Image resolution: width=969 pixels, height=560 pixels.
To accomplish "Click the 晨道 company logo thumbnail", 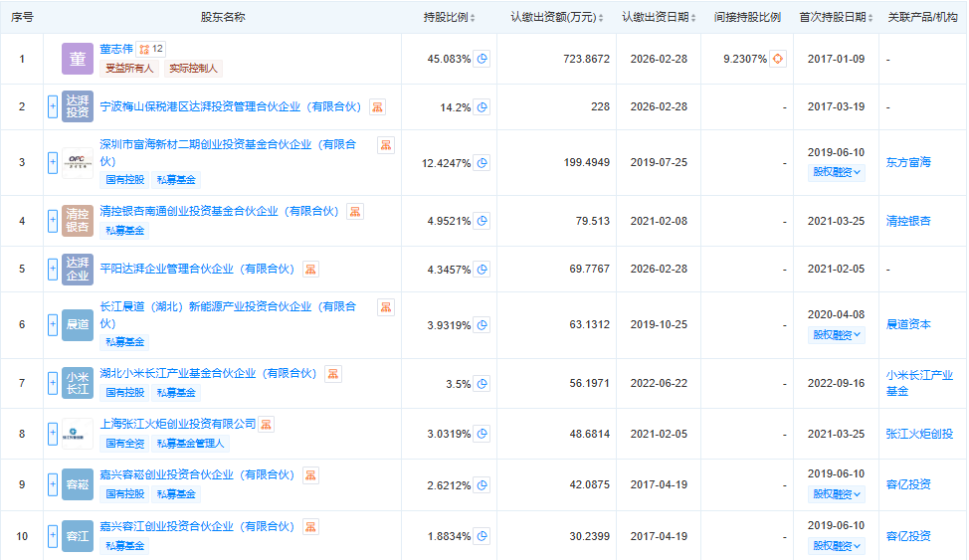I will pyautogui.click(x=78, y=324).
